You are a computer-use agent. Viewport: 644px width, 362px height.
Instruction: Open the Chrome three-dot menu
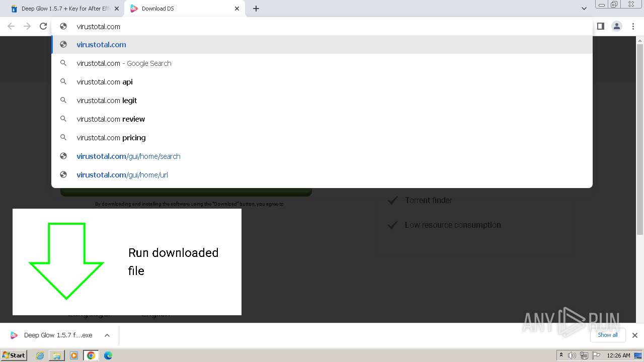633,26
